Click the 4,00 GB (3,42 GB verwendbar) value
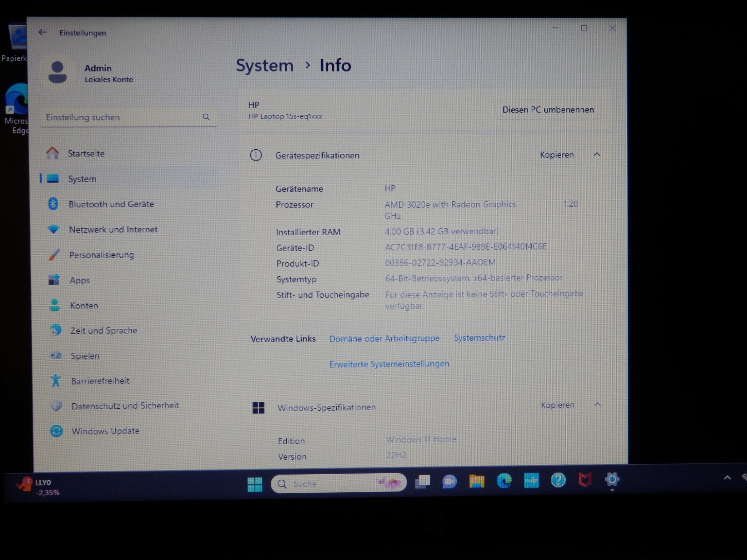Screen dimensions: 747x560 coord(442,231)
